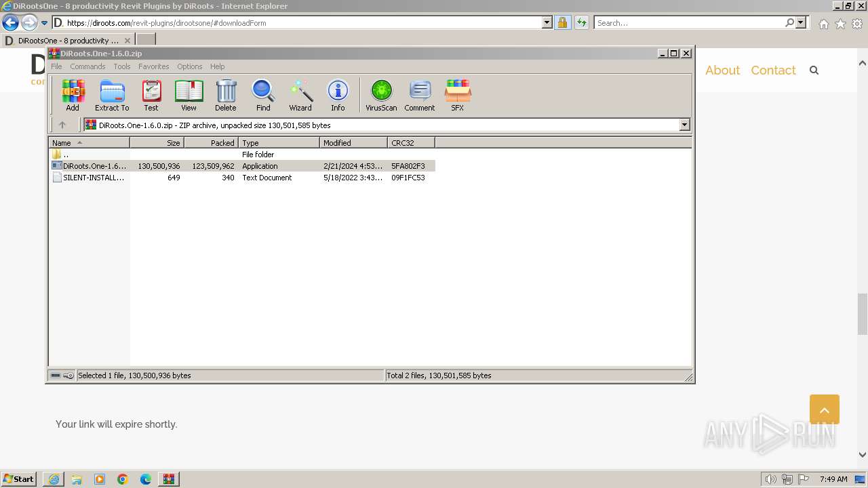Select the parent folder ".." row

[242, 155]
